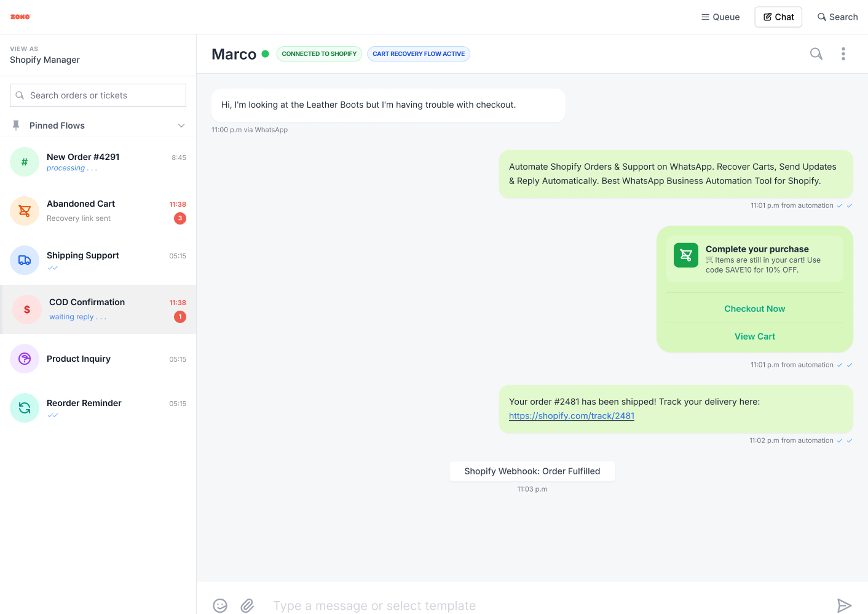868x614 pixels.
Task: Focus the Search orders or tickets field
Action: 98,95
